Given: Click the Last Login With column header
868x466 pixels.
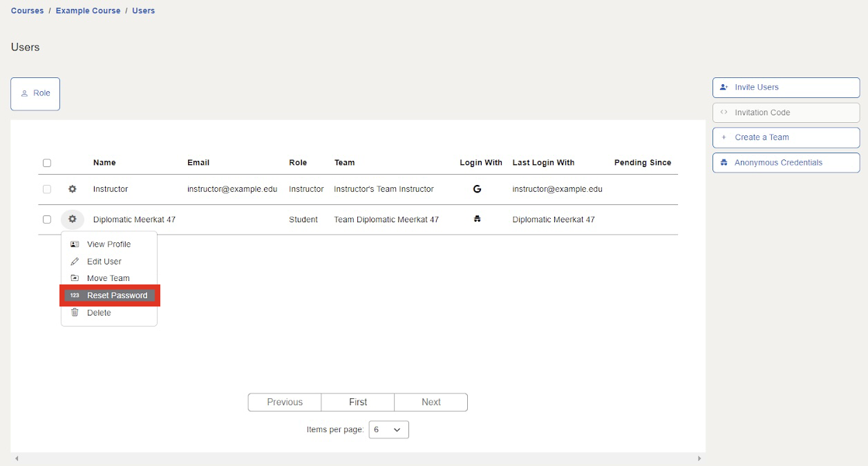Looking at the screenshot, I should coord(543,163).
